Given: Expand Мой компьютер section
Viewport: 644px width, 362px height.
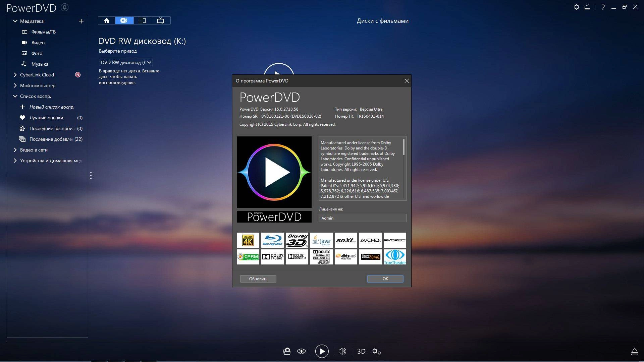Looking at the screenshot, I should click(15, 85).
